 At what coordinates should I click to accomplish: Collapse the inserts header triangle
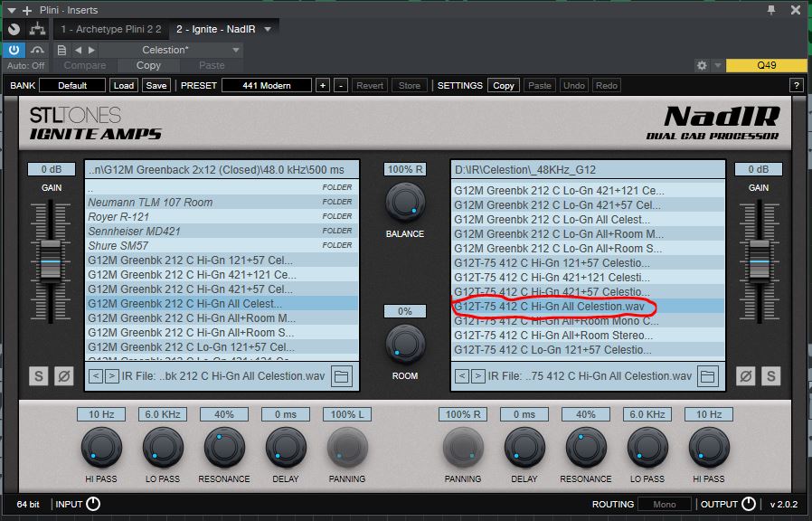point(12,10)
